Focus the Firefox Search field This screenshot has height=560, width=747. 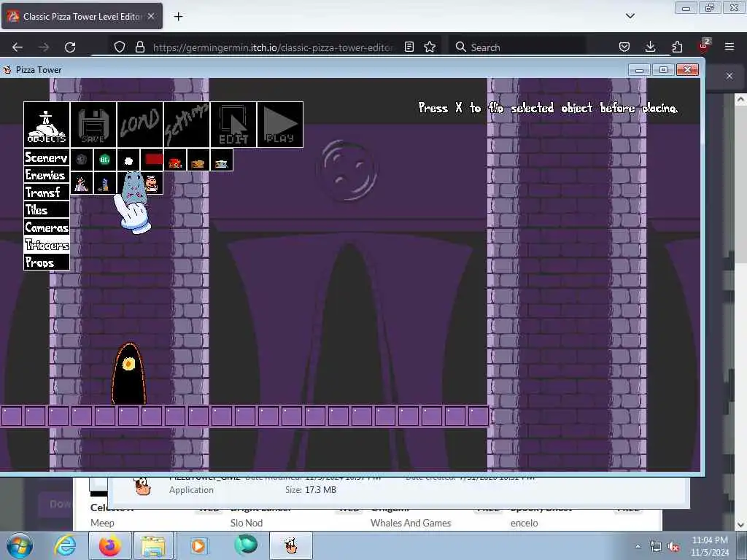(517, 47)
